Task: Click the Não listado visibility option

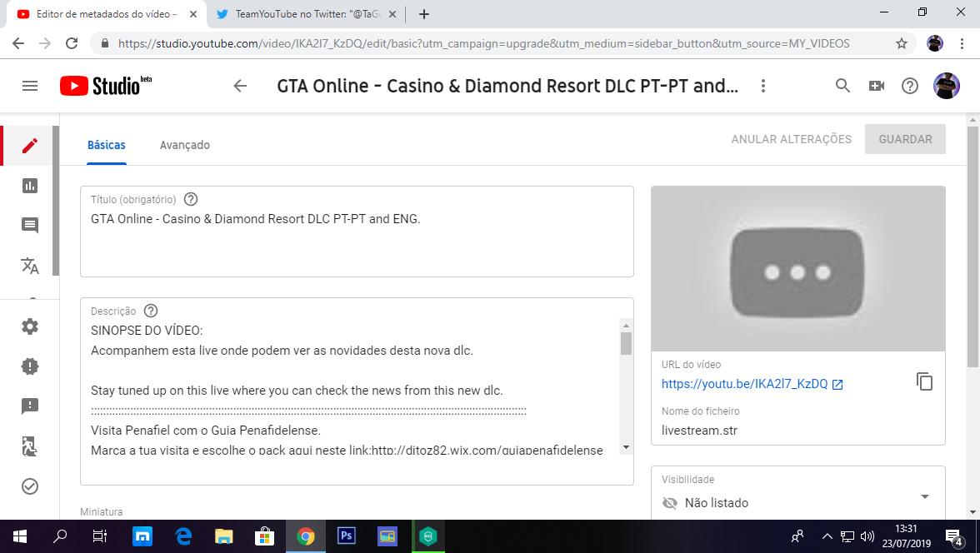Action: pyautogui.click(x=717, y=502)
